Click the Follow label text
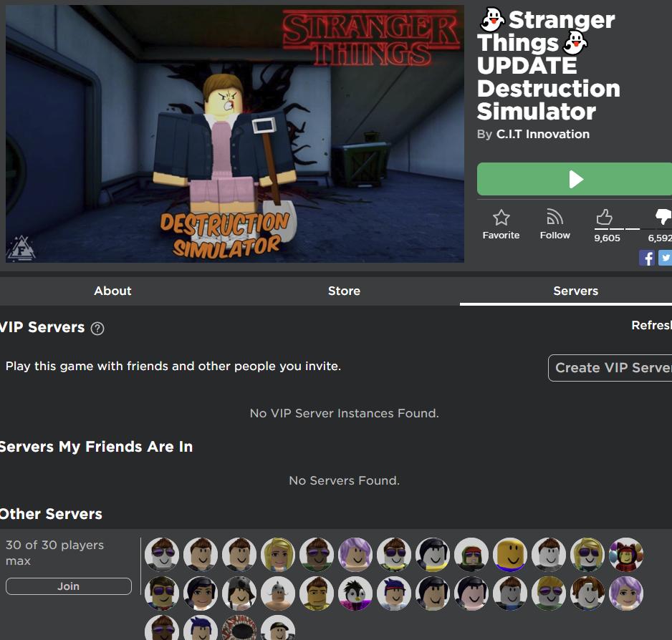This screenshot has height=640, width=672. 555,236
